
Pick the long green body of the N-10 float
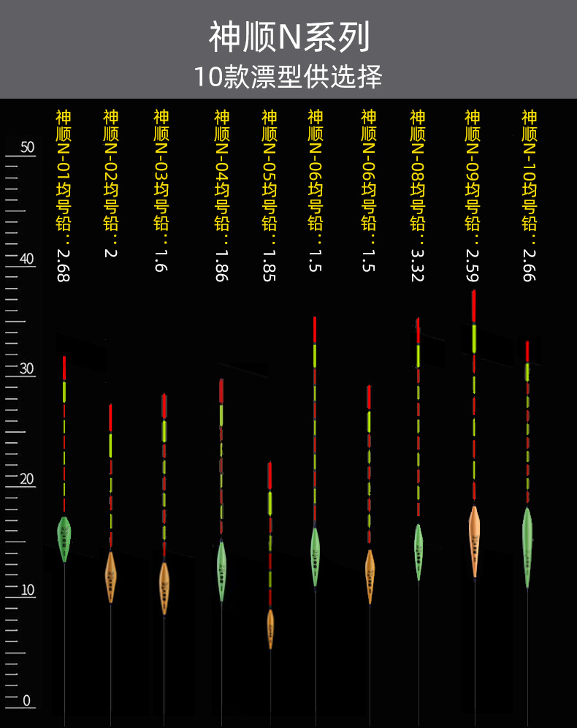click(x=527, y=548)
